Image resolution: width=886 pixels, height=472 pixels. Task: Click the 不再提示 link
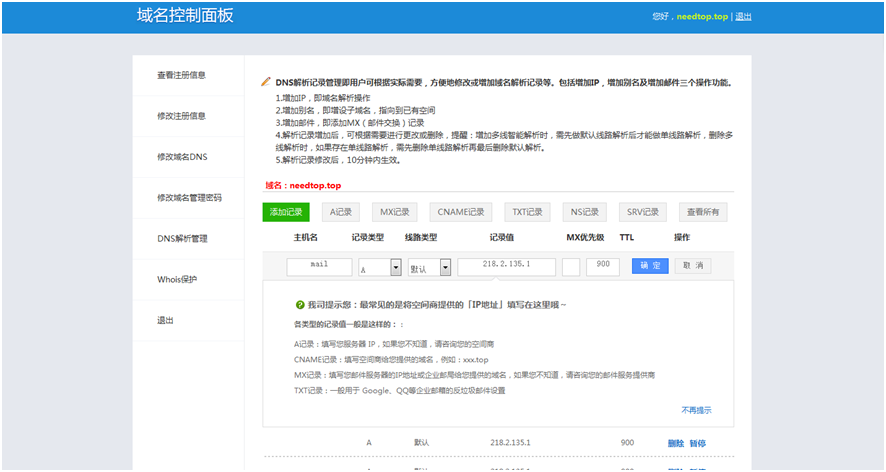click(696, 410)
